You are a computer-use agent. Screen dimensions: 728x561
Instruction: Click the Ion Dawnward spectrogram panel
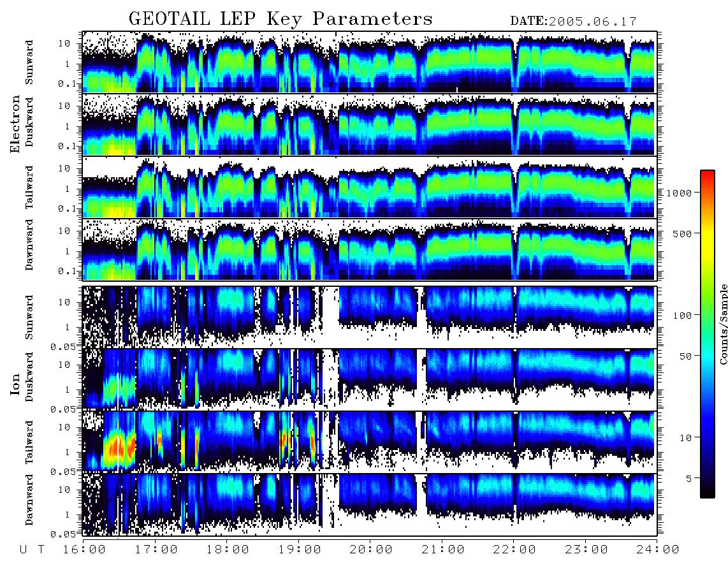[370, 504]
